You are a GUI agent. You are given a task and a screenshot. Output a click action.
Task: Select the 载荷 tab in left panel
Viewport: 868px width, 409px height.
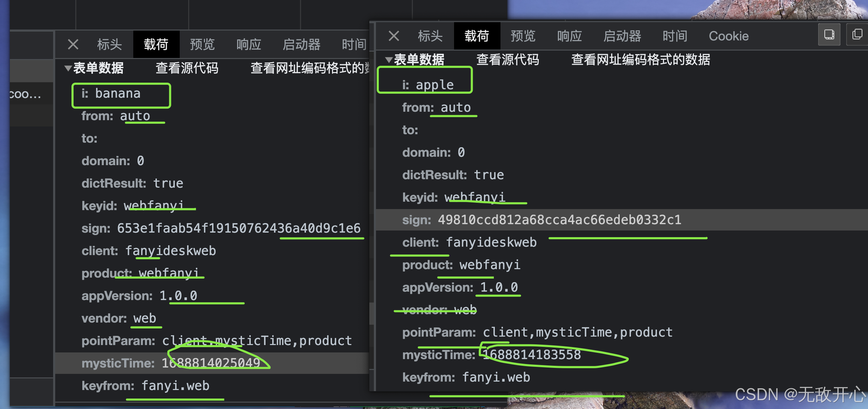pos(156,44)
